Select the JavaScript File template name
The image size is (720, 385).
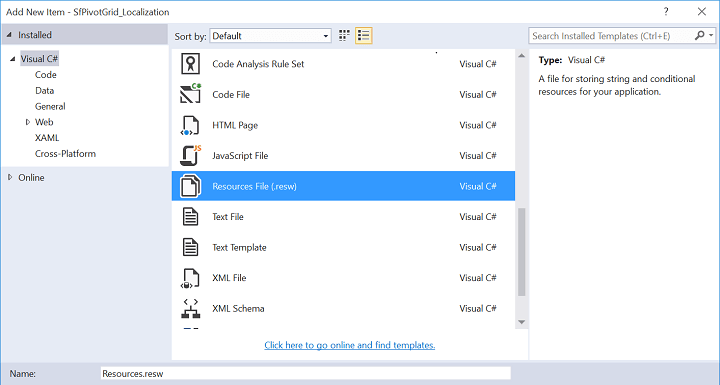click(240, 156)
